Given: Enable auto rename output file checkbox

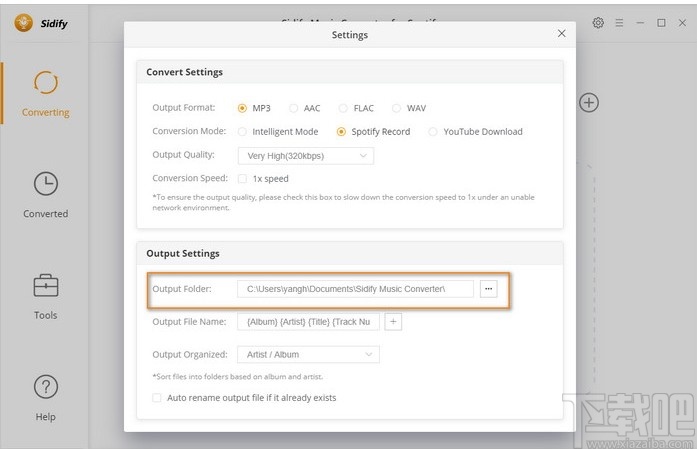Looking at the screenshot, I should 157,398.
